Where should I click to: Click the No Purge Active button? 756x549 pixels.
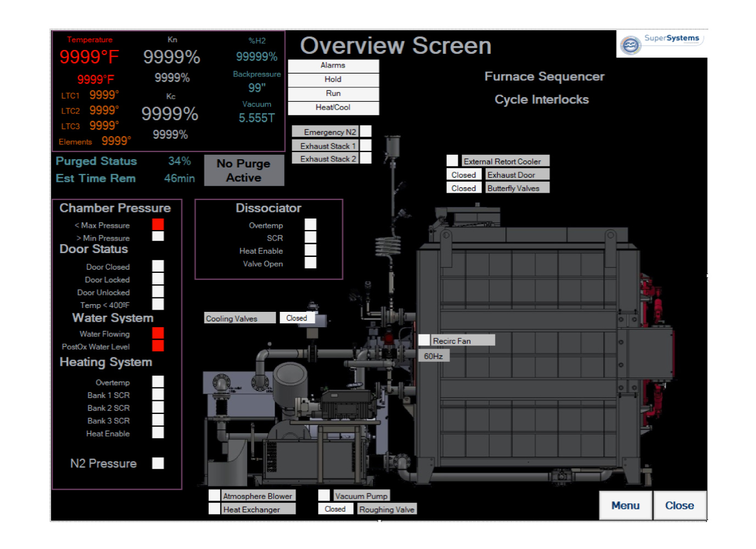(x=244, y=170)
